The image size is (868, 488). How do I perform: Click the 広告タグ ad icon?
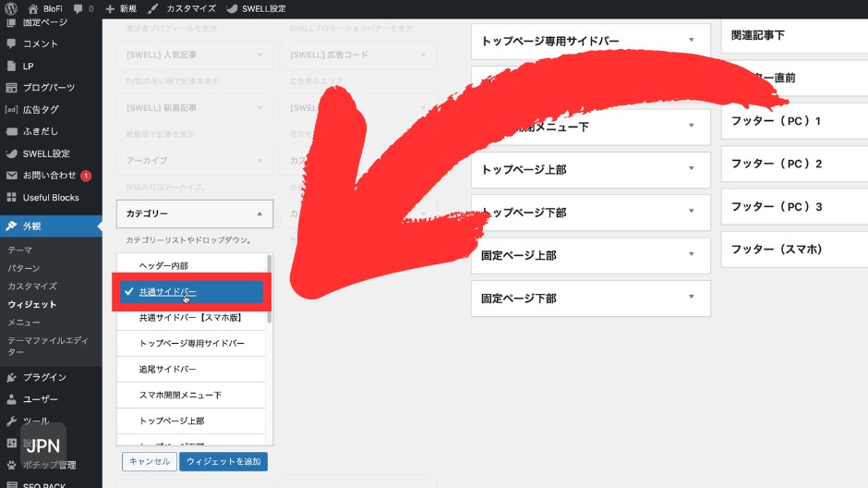[x=11, y=109]
